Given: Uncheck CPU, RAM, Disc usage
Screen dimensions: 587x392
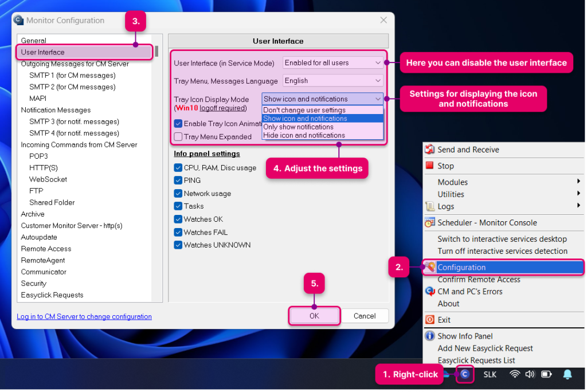Looking at the screenshot, I should (179, 168).
